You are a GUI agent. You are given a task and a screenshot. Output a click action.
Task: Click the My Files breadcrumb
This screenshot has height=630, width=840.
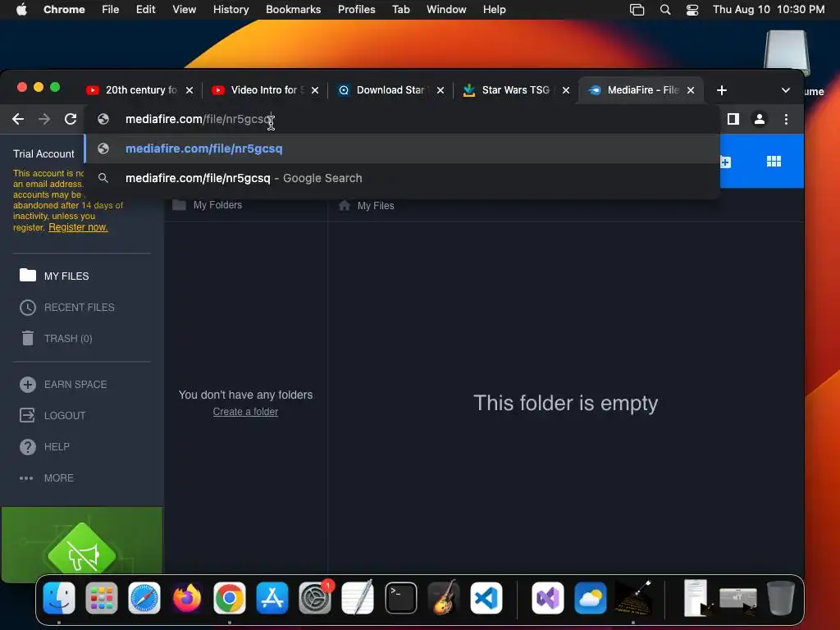coord(376,206)
